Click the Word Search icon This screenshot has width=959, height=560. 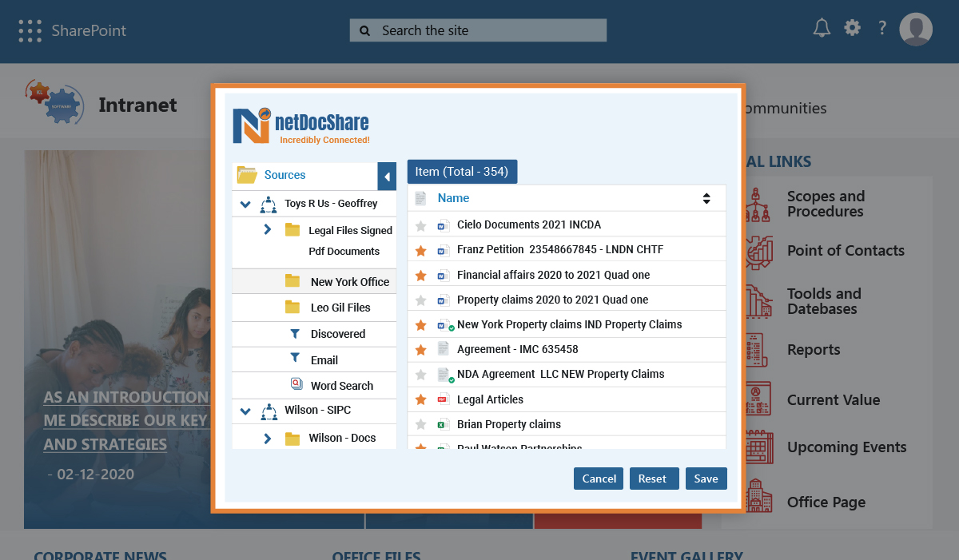(296, 384)
